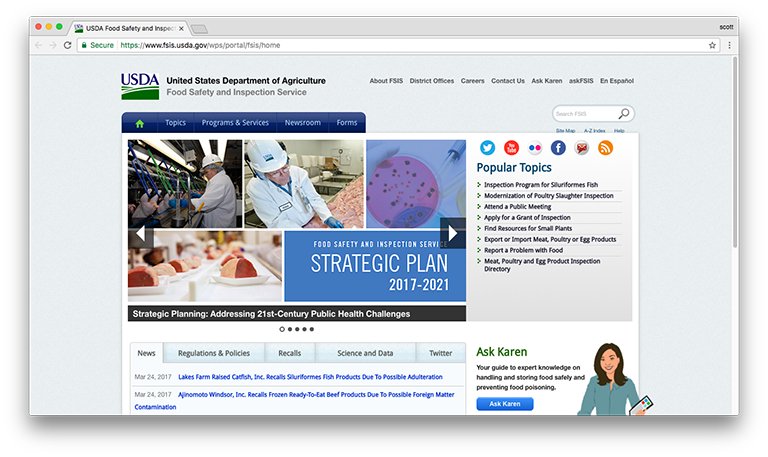
Task: Switch to the Regulations & Policies tab
Action: 214,353
